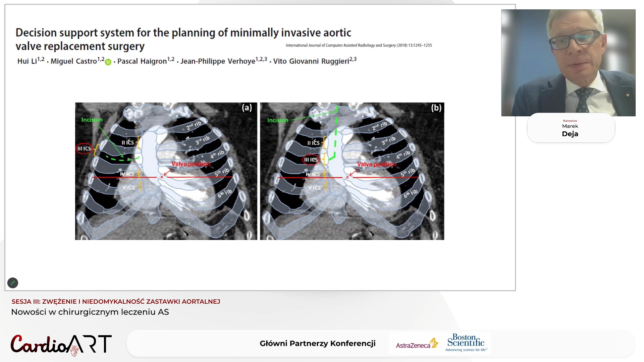644x362 pixels.
Task: Click the Boston Scientific partner logo
Action: 466,343
